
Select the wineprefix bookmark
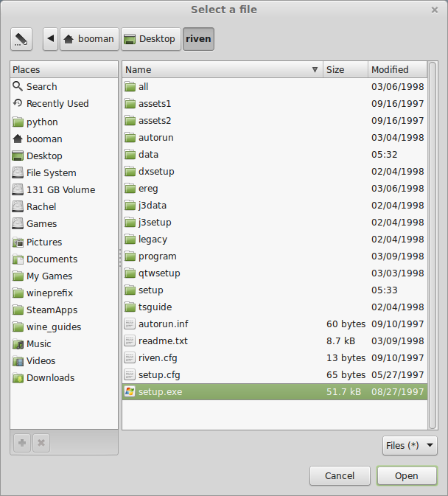point(64,293)
